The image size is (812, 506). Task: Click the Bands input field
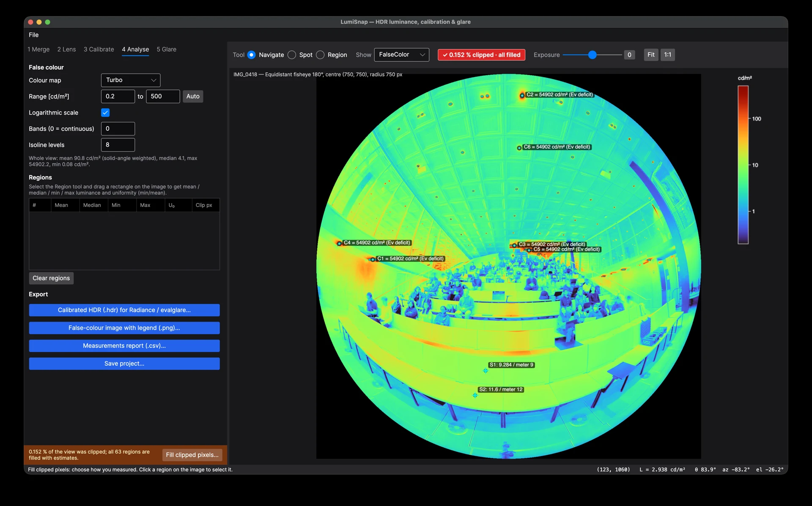coord(118,129)
